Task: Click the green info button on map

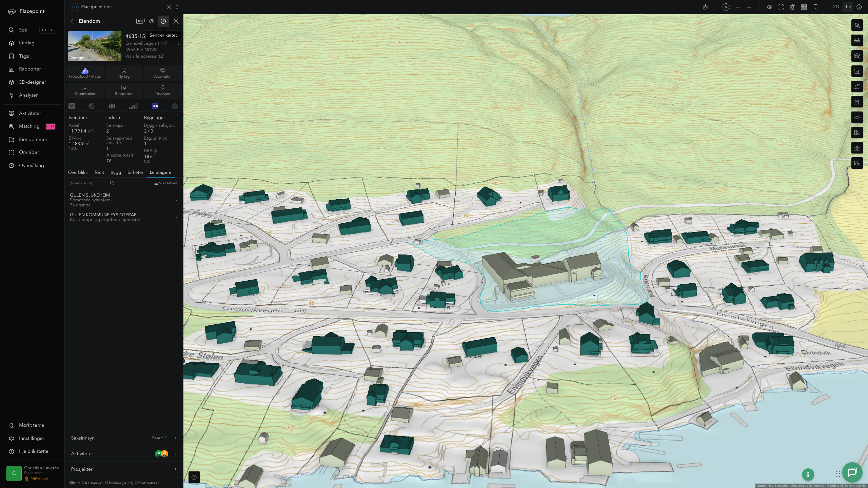Action: 808,474
